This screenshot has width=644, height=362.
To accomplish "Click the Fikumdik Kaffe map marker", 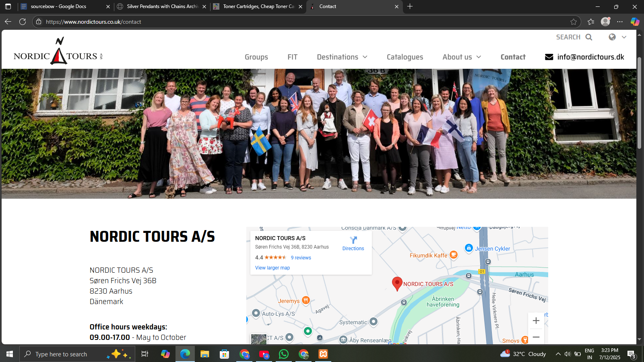I will (x=454, y=254).
